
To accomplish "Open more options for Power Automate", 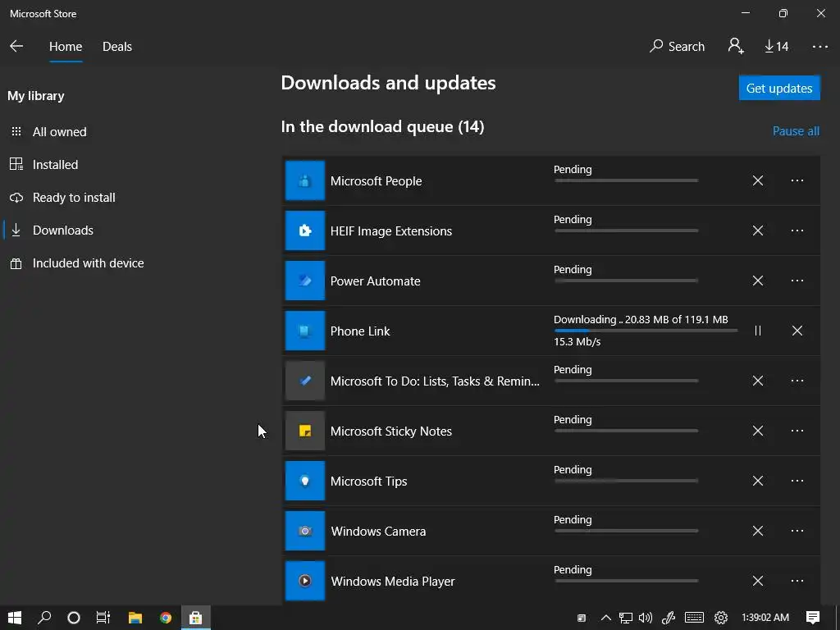I will [797, 281].
